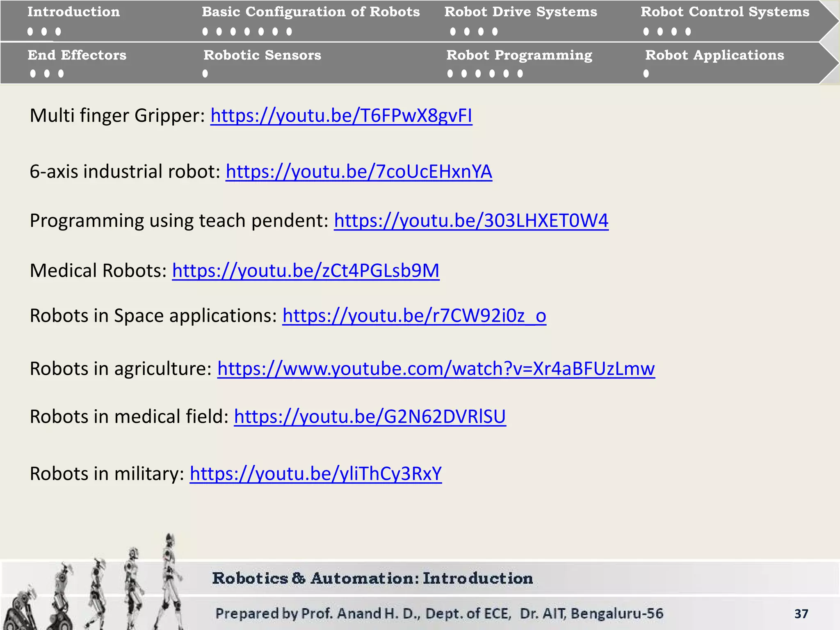
Task: Click last slide dot under Robot Programming
Action: [520, 73]
